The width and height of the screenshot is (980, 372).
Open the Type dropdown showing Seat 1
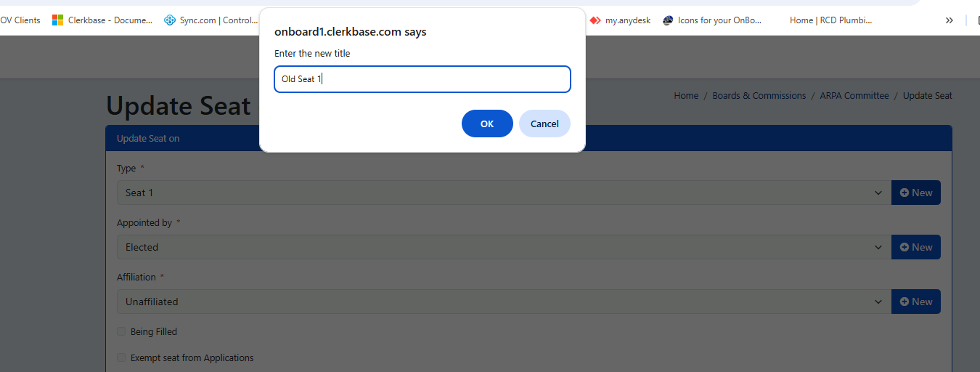[504, 193]
